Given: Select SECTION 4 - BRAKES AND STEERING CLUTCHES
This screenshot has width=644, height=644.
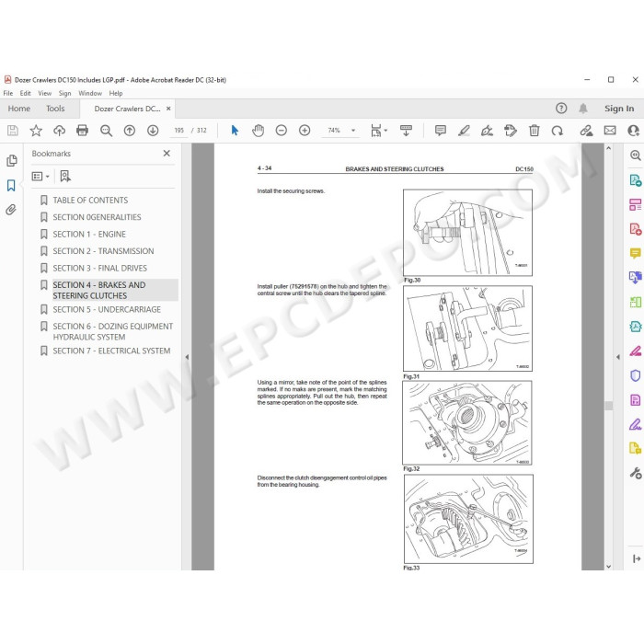Looking at the screenshot, I should (115, 290).
